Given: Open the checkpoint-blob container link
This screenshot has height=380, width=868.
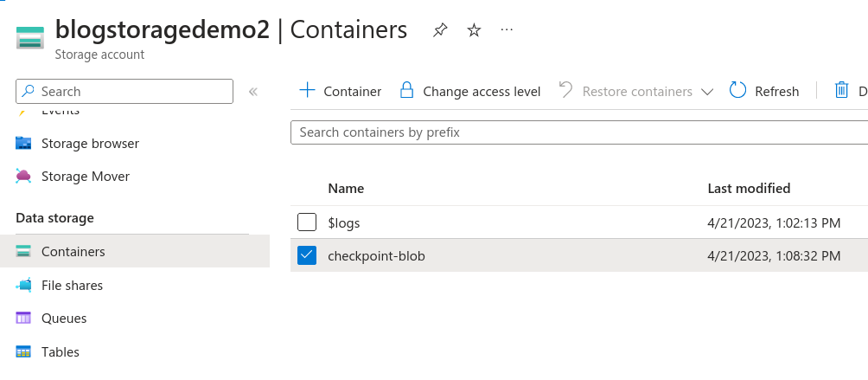Looking at the screenshot, I should coord(376,256).
